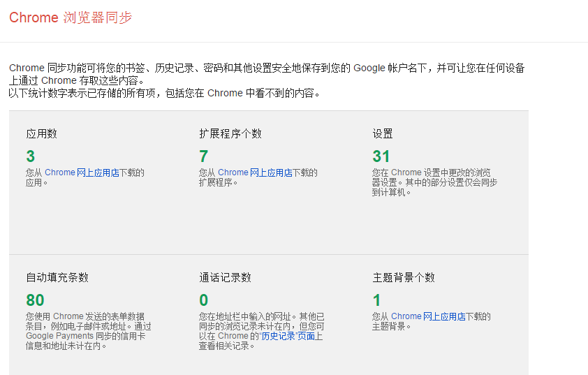Select the 主题背景个数 heading
588x375 pixels.
[x=404, y=277]
